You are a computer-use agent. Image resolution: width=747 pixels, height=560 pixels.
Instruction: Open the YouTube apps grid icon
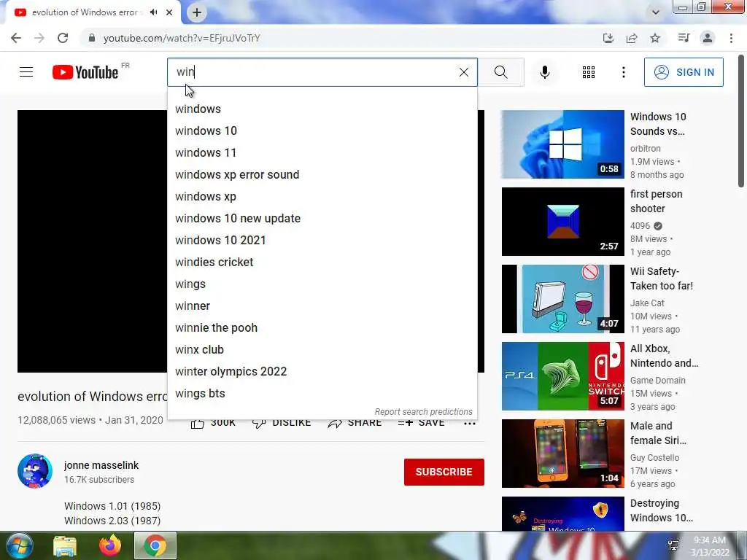point(589,72)
